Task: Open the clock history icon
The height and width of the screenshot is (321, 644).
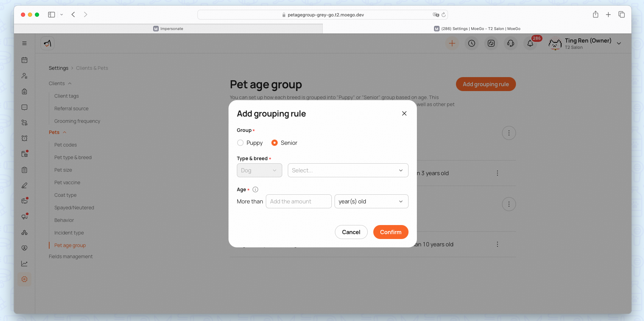Action: pos(471,43)
